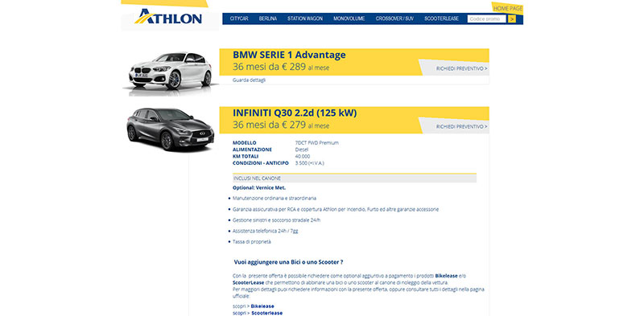This screenshot has width=644, height=316.
Task: Open the Scooterlease link after scopri
Action: 266,313
